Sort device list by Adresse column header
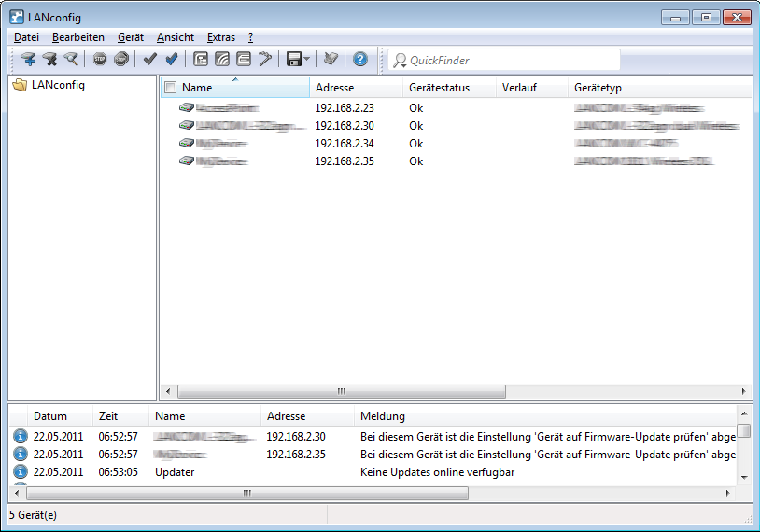The height and width of the screenshot is (532, 760). (x=355, y=88)
